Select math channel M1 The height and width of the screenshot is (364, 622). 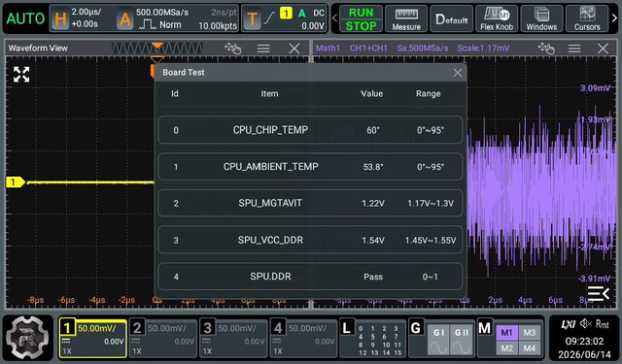pyautogui.click(x=506, y=333)
